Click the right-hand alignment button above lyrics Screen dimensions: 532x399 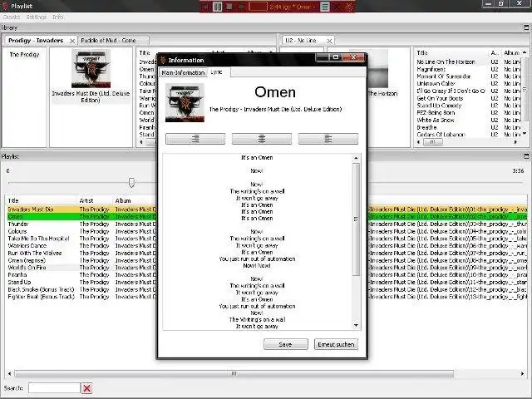[328, 139]
